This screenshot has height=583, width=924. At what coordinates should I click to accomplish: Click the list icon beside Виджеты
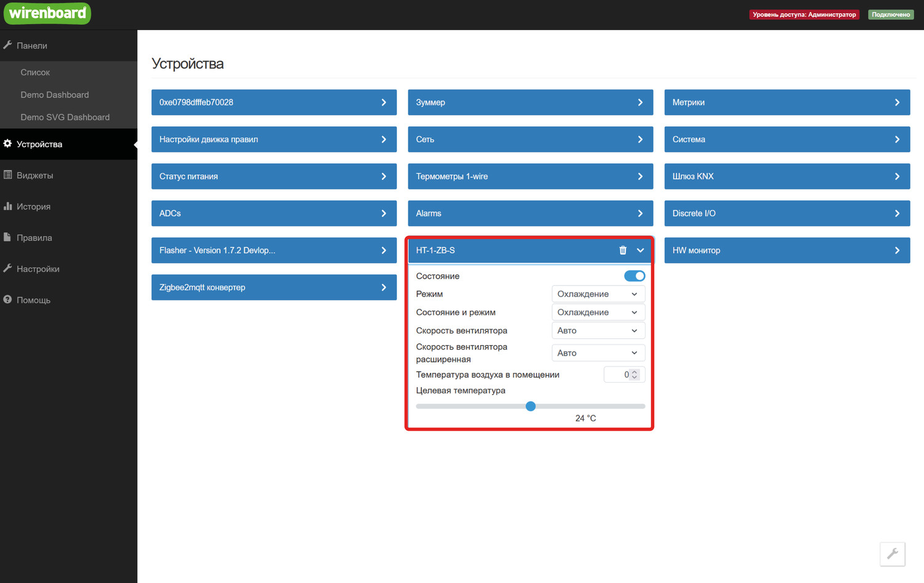(x=7, y=175)
